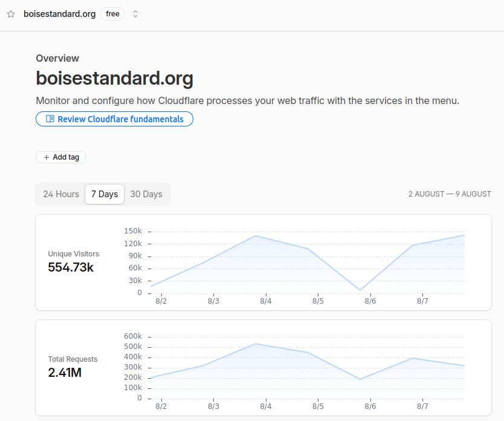Click the Add tag button
The width and height of the screenshot is (504, 421).
pos(61,157)
